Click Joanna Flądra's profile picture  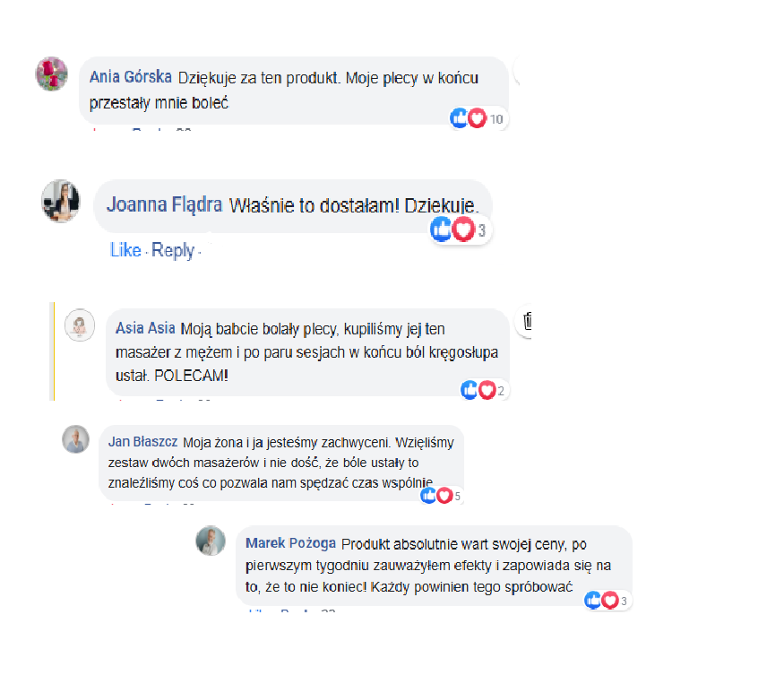click(61, 201)
